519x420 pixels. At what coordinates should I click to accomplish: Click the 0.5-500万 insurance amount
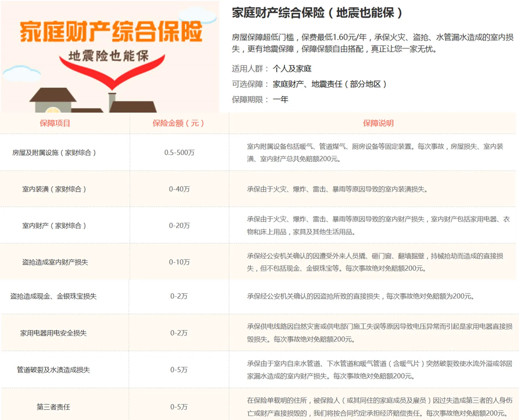pos(179,153)
